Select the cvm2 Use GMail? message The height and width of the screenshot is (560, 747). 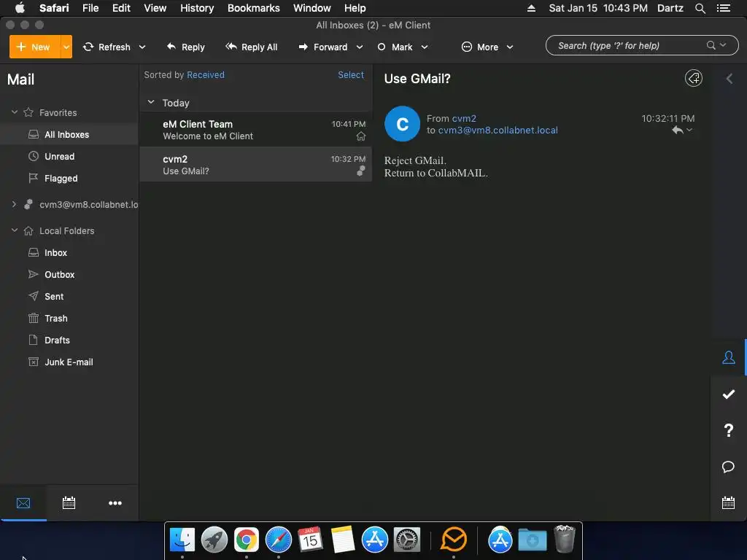[256, 165]
